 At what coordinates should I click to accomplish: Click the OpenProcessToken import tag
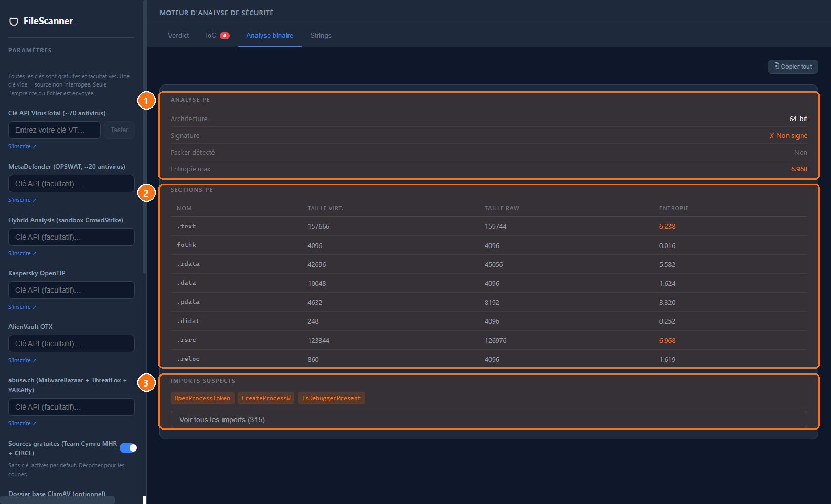[x=202, y=398]
